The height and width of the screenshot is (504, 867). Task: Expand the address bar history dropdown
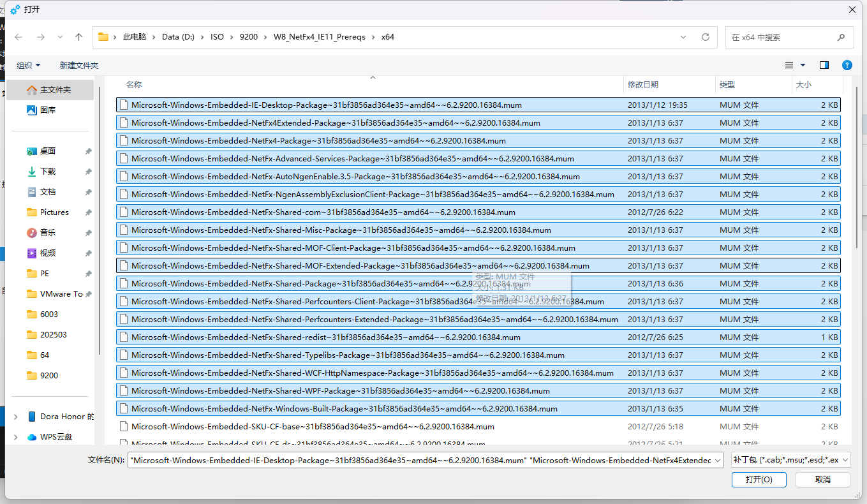(683, 37)
